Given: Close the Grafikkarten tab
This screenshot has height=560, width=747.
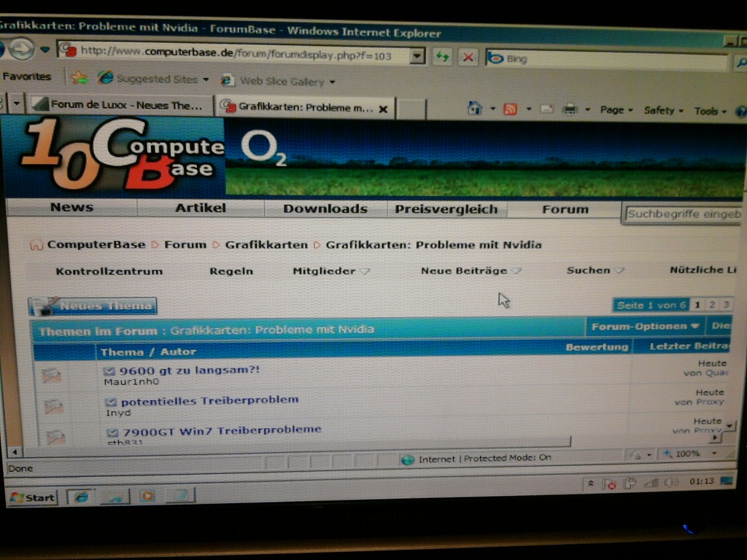Looking at the screenshot, I should [383, 109].
